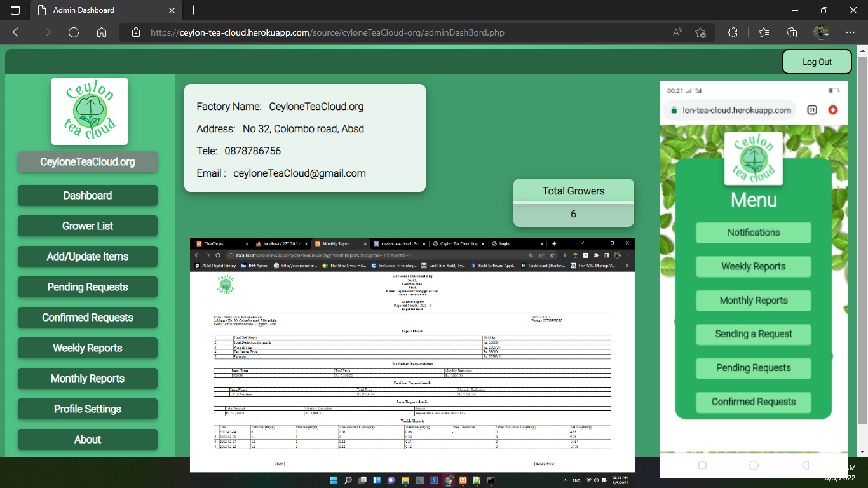Click the address bar URL
This screenshot has width=868, height=488.
coord(327,32)
